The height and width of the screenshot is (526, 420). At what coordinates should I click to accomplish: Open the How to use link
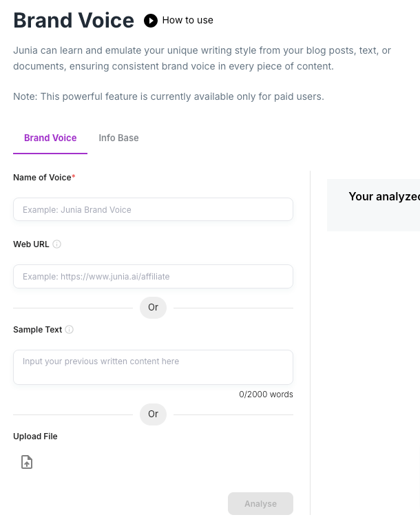coord(187,20)
